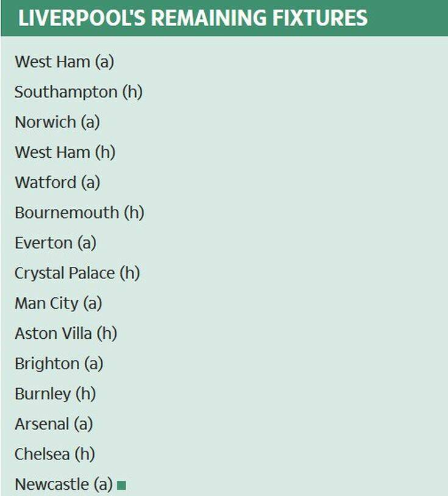Select the Southampton (h) fixture entry
The height and width of the screenshot is (496, 448).
pos(78,92)
